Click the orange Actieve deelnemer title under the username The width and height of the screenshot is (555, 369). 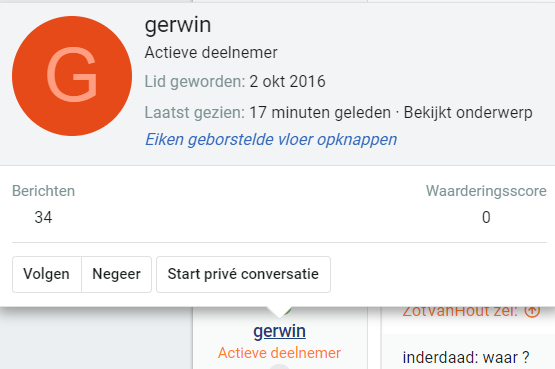(x=279, y=353)
